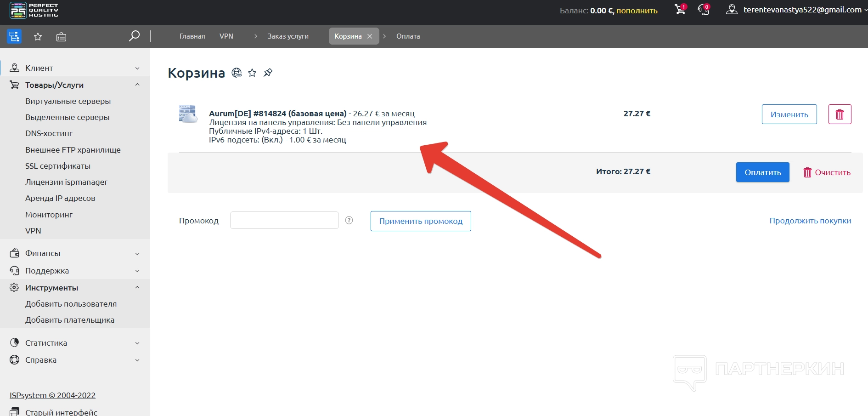
Task: Expand the Клиент menu section
Action: tap(137, 68)
